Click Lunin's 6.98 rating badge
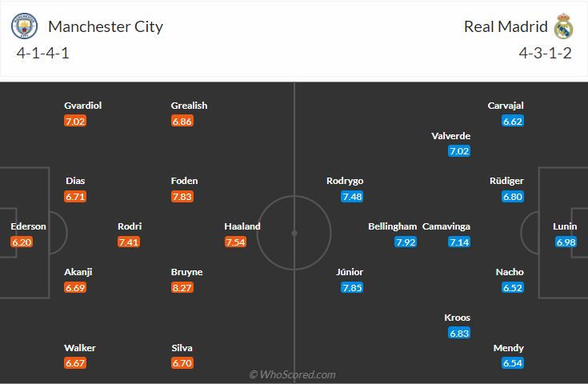The image size is (588, 384). (x=566, y=242)
